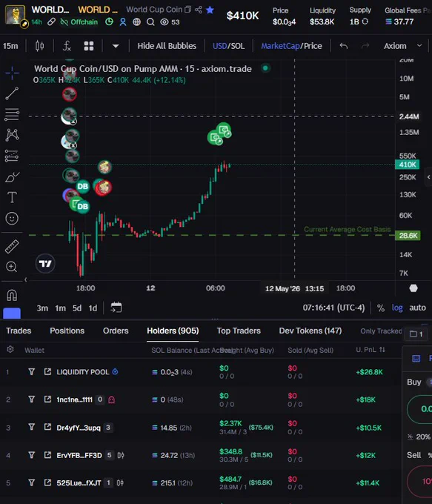Refresh the supply value icon
The width and height of the screenshot is (432, 504).
click(365, 21)
